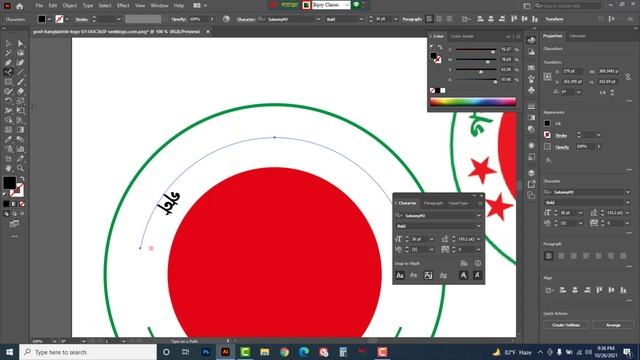Screen dimensions: 640x360
Task: Switch to Color Guide tab
Action: (462, 36)
